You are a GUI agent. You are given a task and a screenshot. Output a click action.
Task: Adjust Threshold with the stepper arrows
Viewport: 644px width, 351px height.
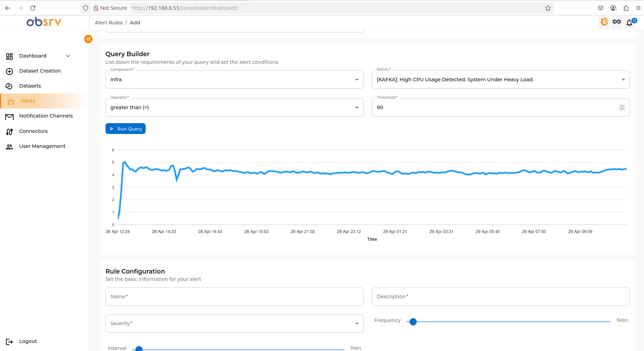[622, 107]
